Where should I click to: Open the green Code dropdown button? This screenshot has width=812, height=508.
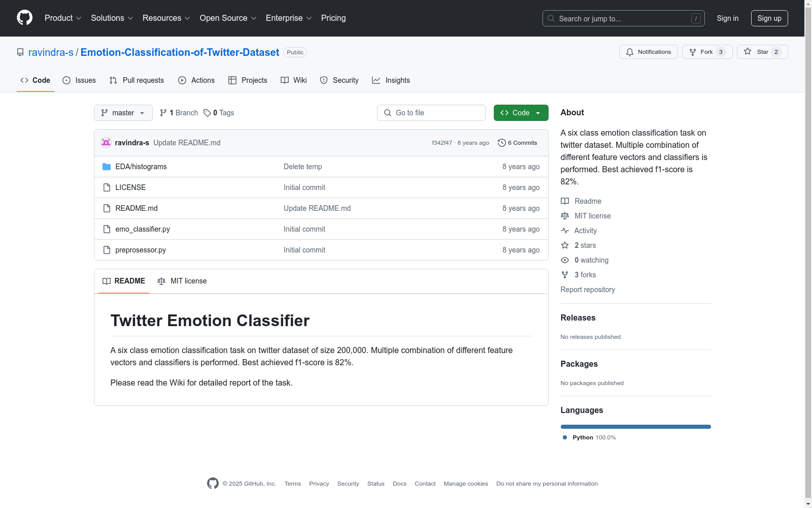pos(521,113)
